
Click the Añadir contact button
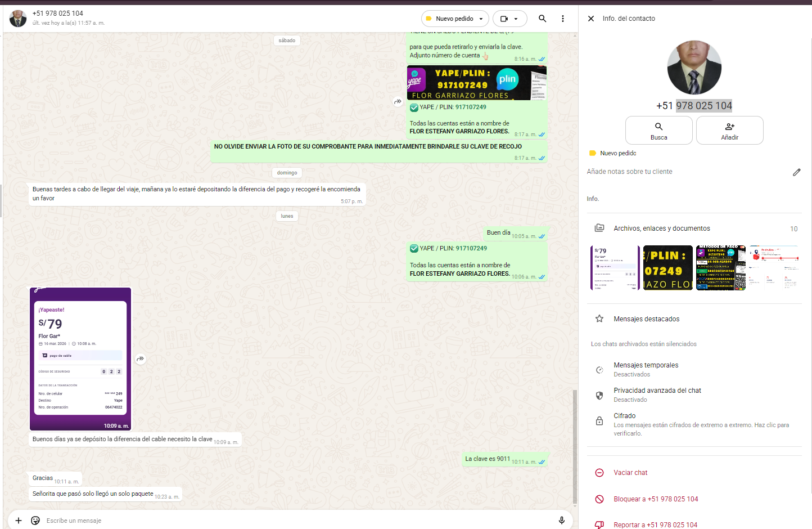coord(729,131)
